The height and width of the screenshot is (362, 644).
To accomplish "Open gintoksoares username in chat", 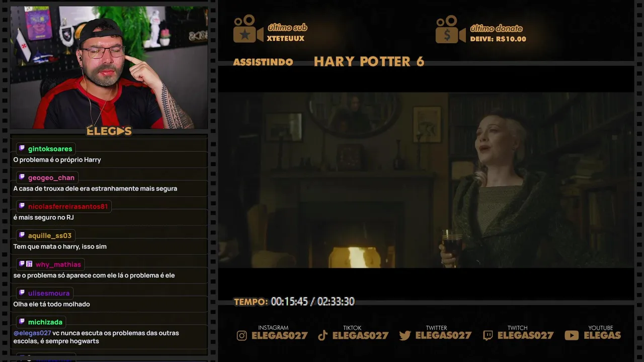I will tap(50, 149).
